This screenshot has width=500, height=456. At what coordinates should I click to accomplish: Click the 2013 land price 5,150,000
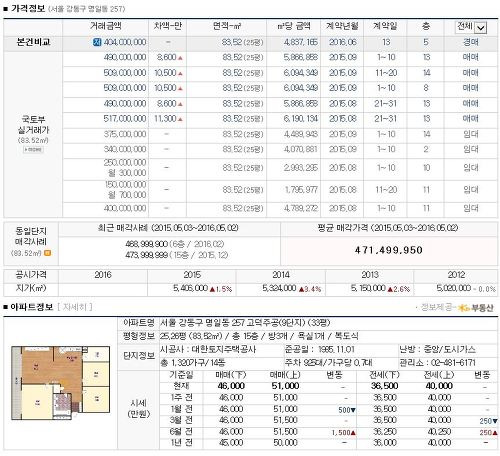[x=368, y=288]
